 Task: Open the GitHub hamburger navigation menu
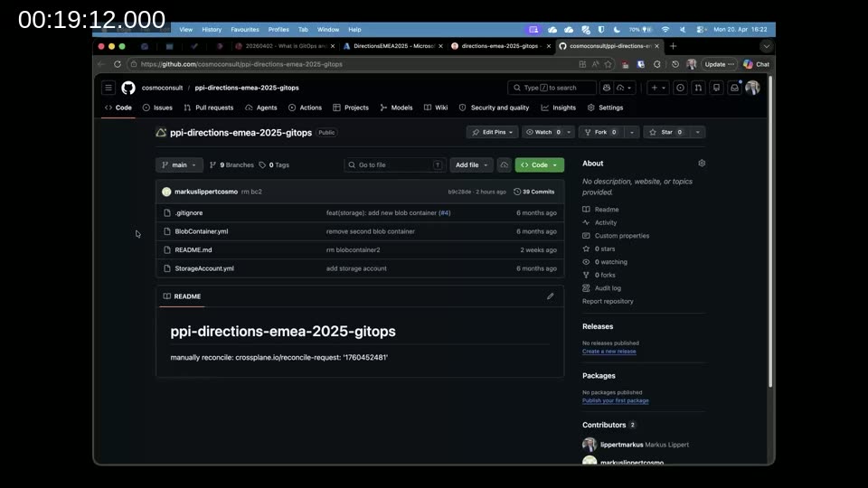click(108, 88)
